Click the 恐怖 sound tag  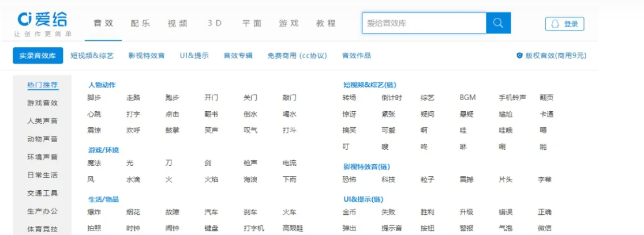point(349,180)
